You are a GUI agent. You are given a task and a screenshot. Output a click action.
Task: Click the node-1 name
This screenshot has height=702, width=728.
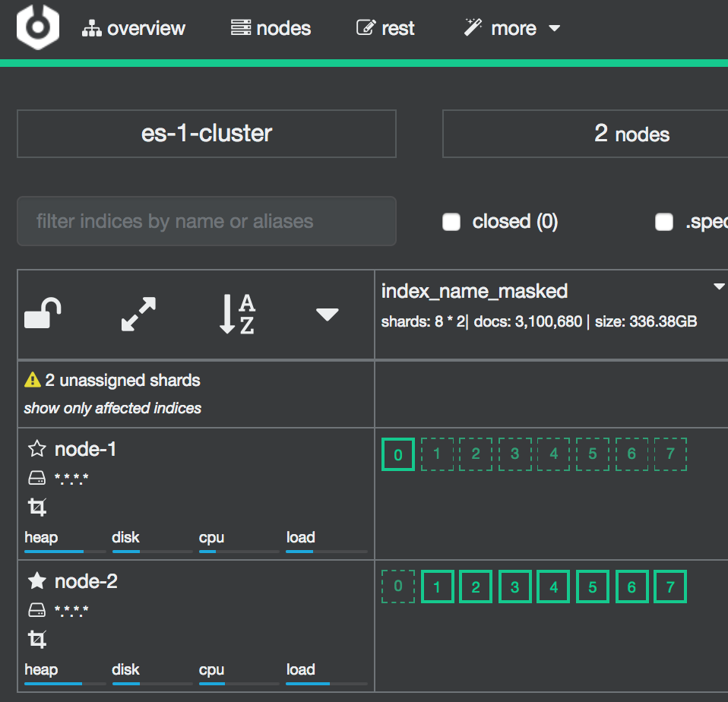point(85,450)
